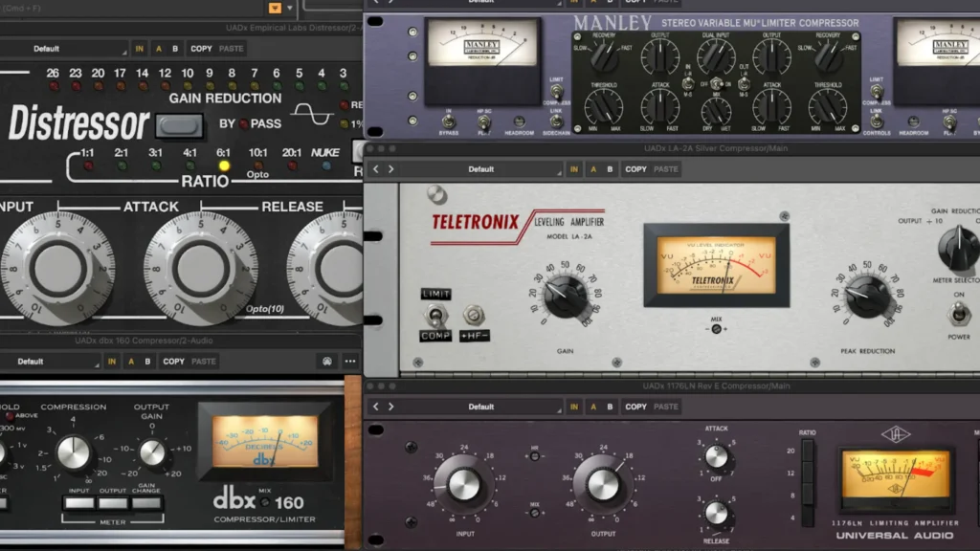980x551 pixels.
Task: Open the 1176LN Default preset dropdown
Action: [481, 407]
